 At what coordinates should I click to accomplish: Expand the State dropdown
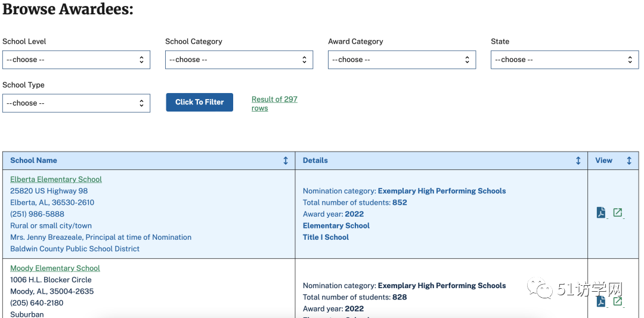565,60
